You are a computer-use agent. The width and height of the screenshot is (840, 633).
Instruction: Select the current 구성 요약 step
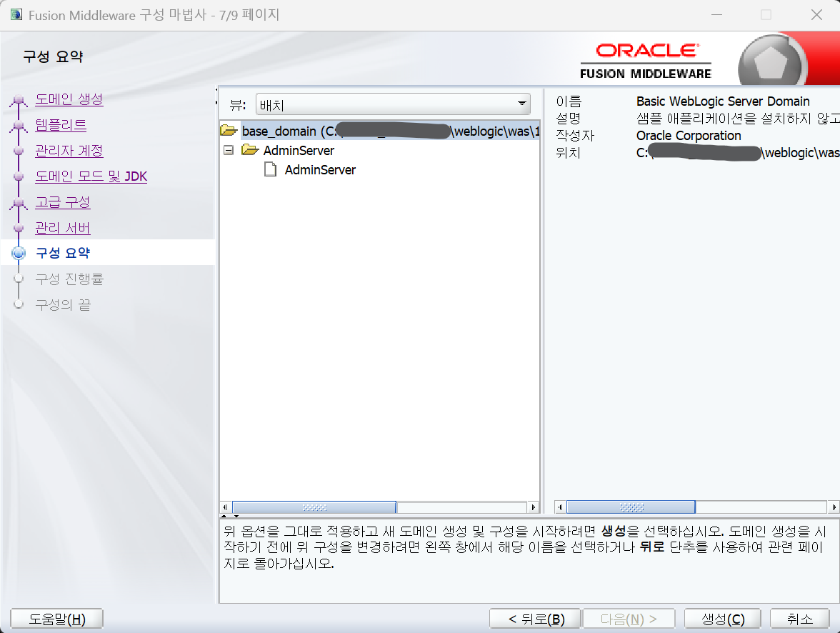tap(63, 253)
